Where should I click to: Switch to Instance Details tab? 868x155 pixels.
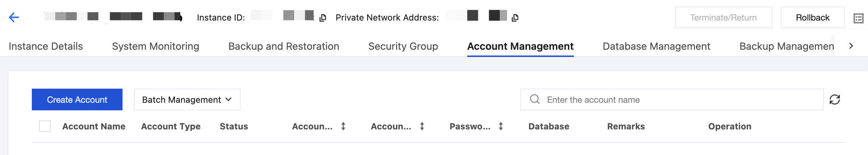click(x=46, y=46)
